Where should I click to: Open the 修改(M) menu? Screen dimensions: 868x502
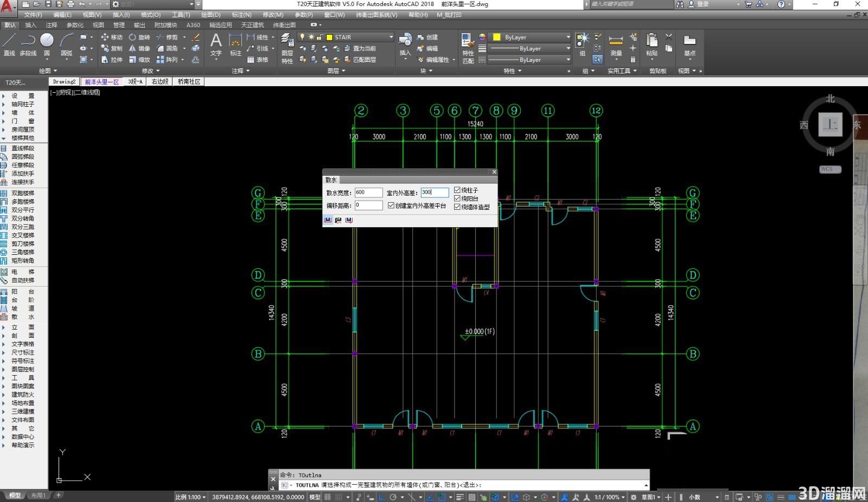273,15
